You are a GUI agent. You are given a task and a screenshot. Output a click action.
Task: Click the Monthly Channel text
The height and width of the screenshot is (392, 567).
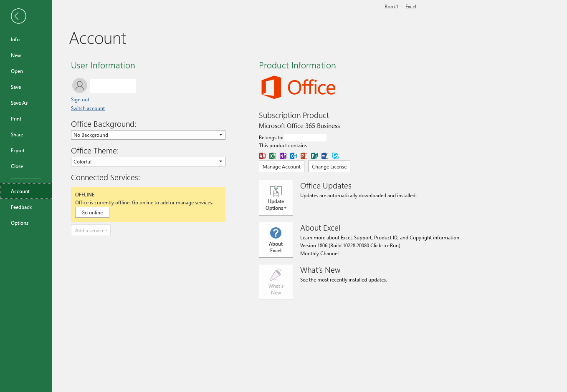pos(319,254)
